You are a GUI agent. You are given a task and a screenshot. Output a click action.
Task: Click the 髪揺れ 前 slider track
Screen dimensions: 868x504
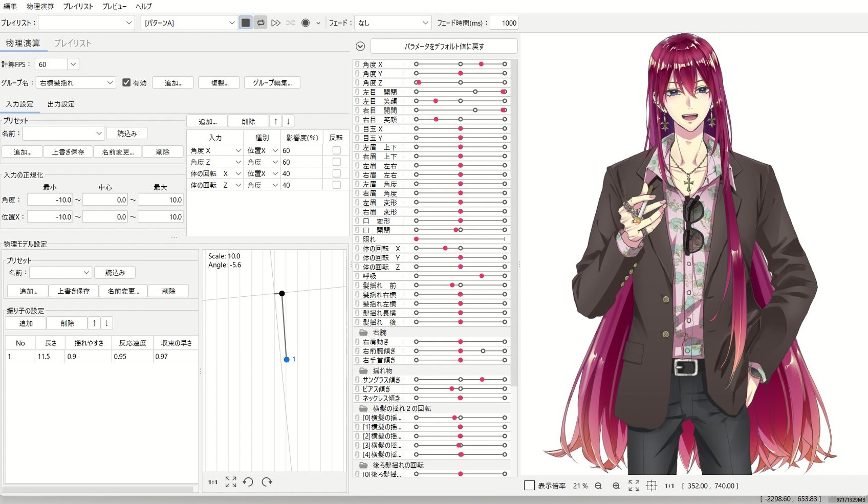coord(460,286)
